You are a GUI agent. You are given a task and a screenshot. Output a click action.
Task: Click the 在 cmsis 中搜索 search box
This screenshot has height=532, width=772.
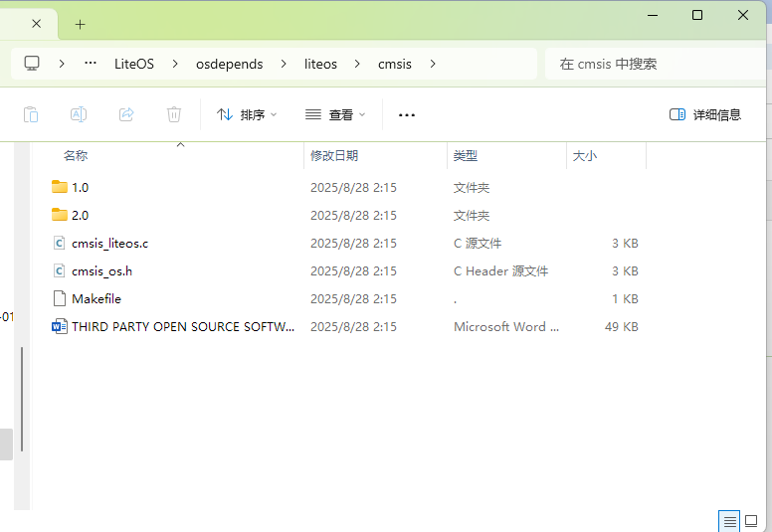click(x=655, y=64)
